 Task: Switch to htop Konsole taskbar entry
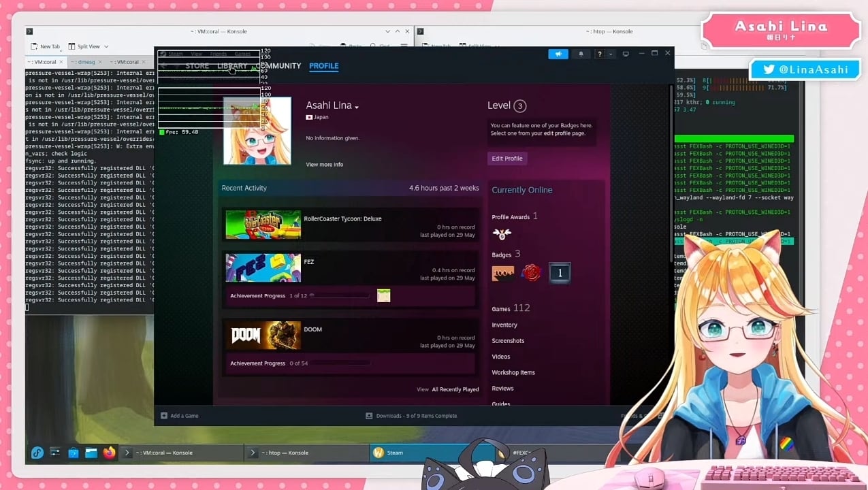(307, 453)
